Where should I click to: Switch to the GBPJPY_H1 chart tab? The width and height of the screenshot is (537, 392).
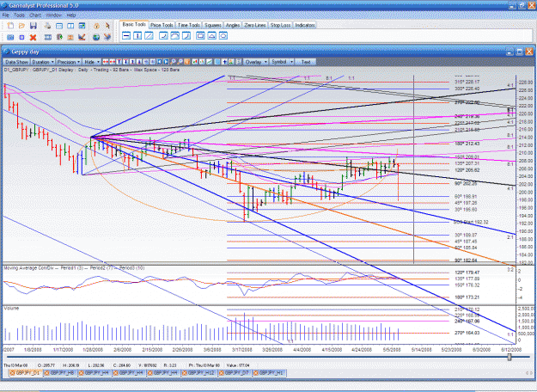[269, 373]
